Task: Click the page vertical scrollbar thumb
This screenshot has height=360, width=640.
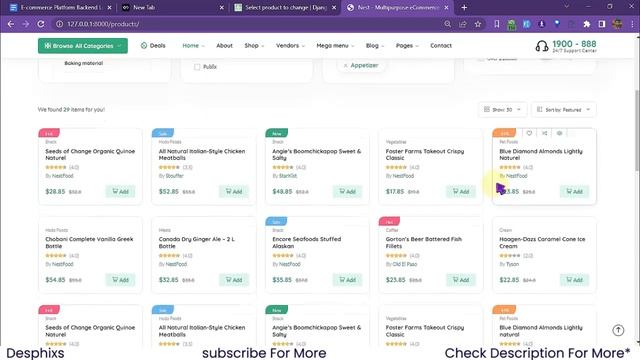Action: coord(637,131)
